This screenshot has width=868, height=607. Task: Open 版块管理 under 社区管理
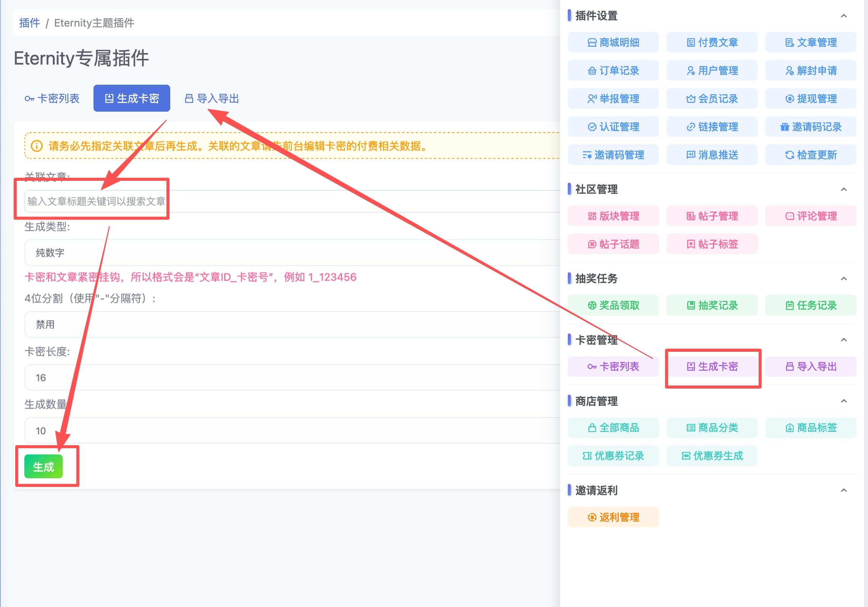(613, 216)
